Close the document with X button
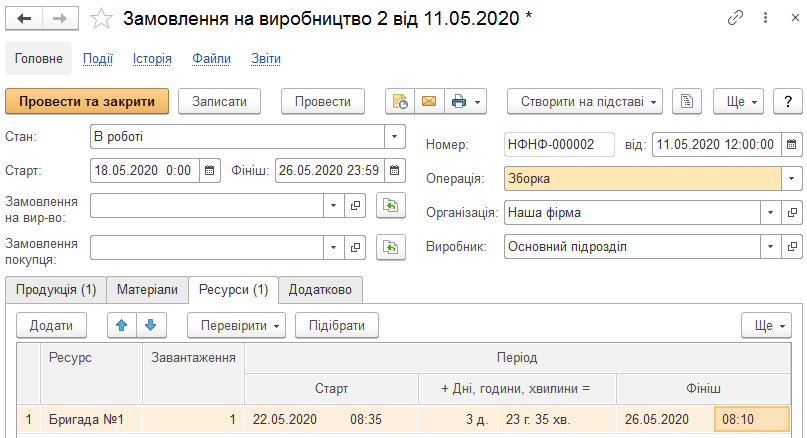The height and width of the screenshot is (438, 807). pos(795,18)
